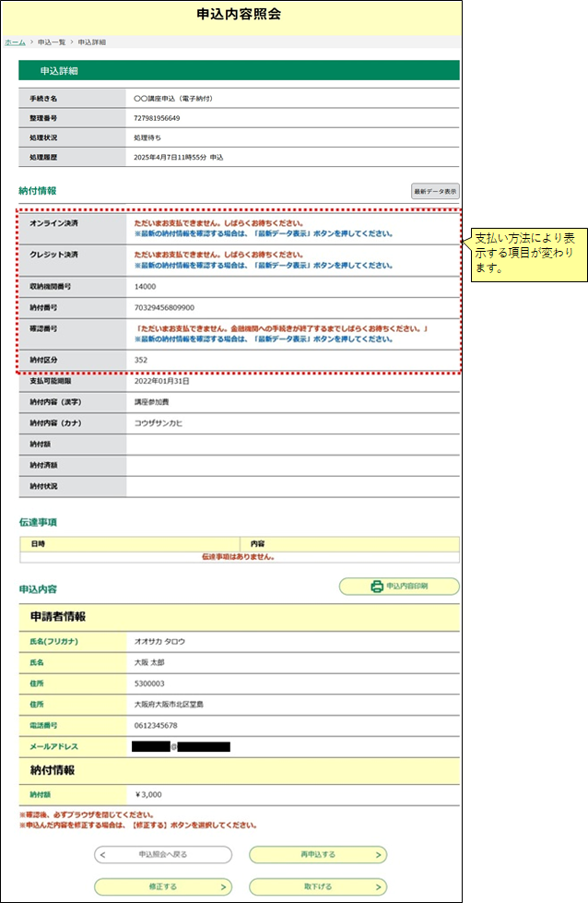Click the left chevron on 申込照会へ戻る
The image size is (588, 903).
click(103, 855)
